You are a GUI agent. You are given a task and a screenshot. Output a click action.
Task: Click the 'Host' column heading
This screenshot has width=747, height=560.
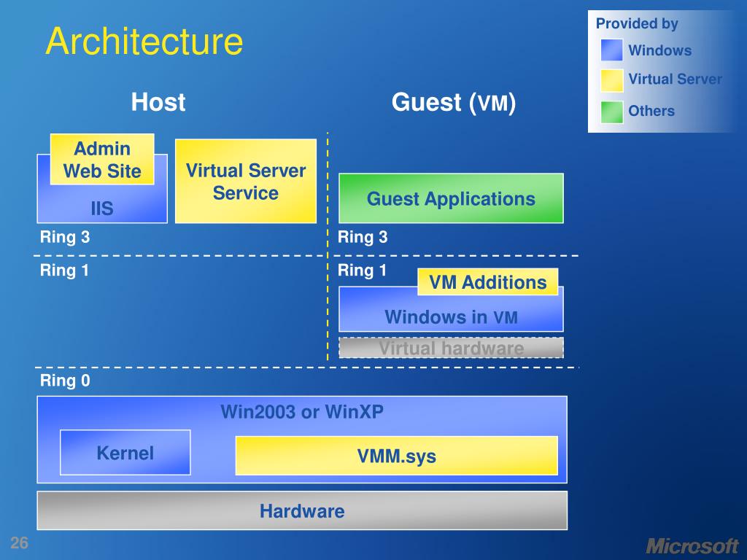point(158,102)
